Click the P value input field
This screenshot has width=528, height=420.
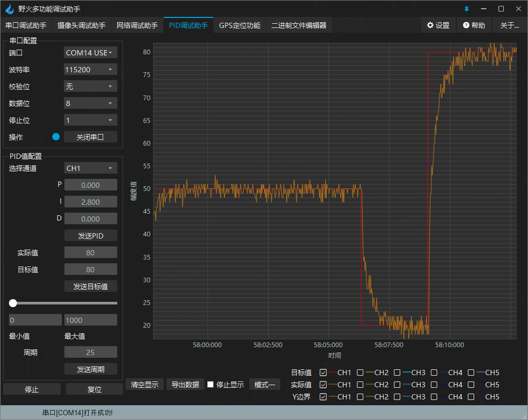coord(91,185)
